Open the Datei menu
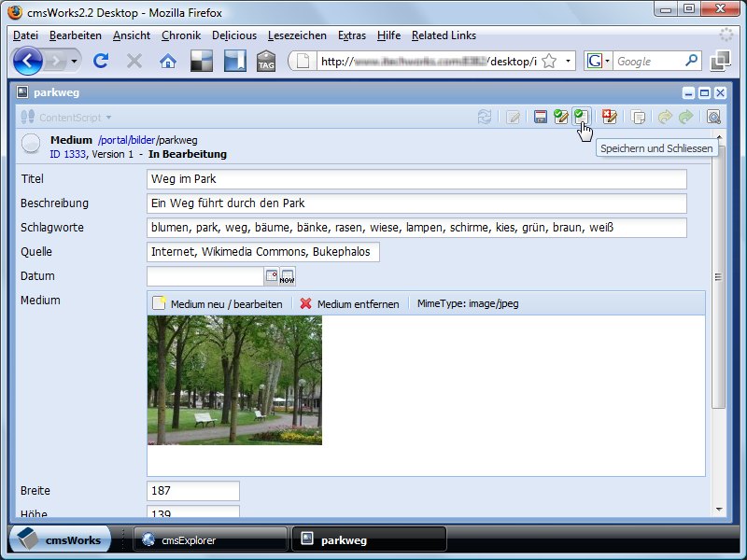 (x=26, y=35)
